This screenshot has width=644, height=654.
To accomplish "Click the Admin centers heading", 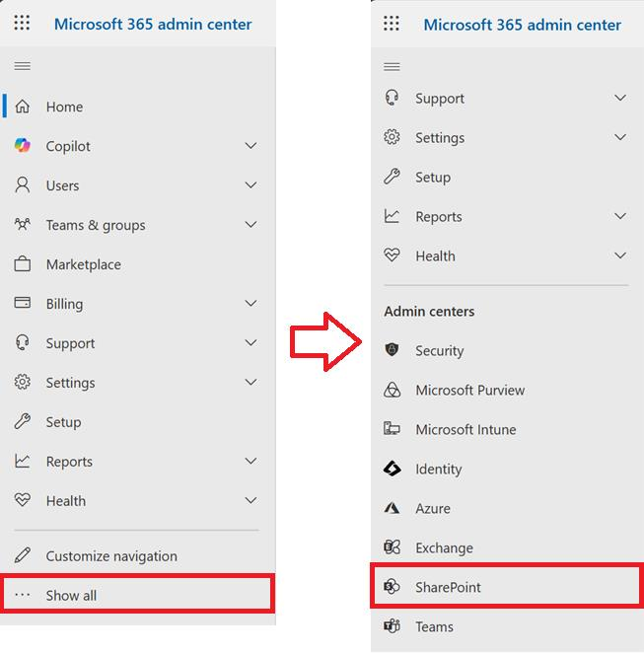I will pyautogui.click(x=429, y=311).
